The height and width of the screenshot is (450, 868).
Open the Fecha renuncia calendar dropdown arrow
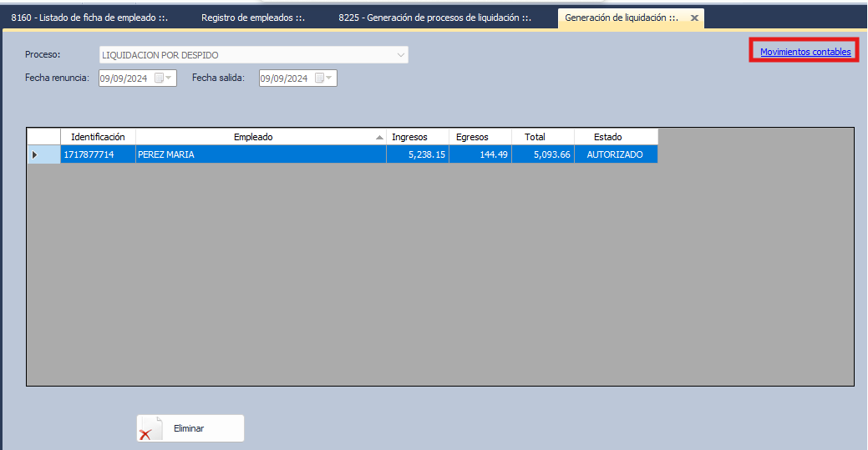[x=170, y=78]
